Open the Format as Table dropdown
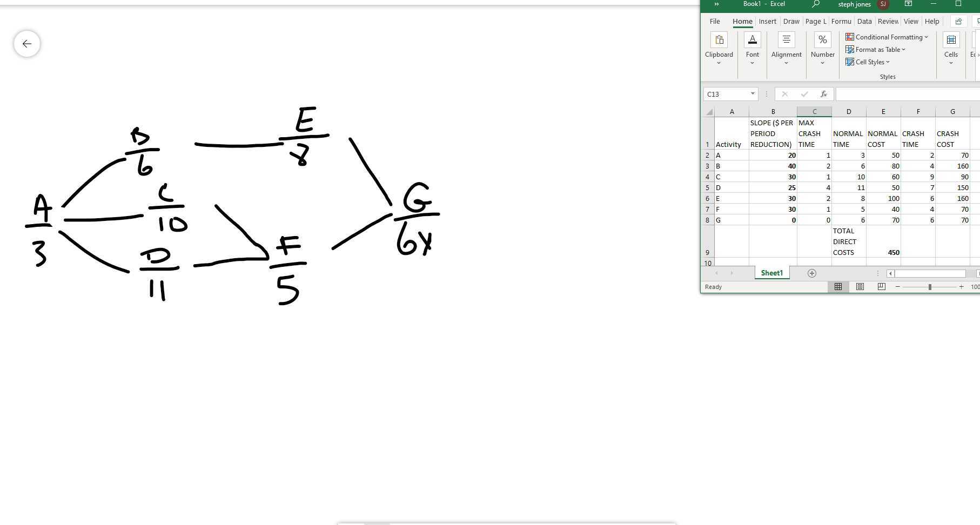The width and height of the screenshot is (980, 525). (x=875, y=50)
